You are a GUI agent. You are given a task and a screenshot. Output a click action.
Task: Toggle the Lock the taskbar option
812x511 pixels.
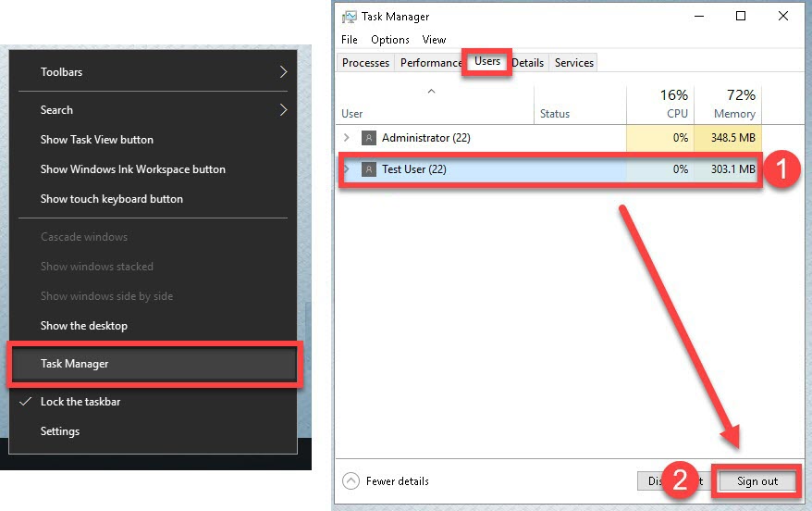(x=80, y=402)
